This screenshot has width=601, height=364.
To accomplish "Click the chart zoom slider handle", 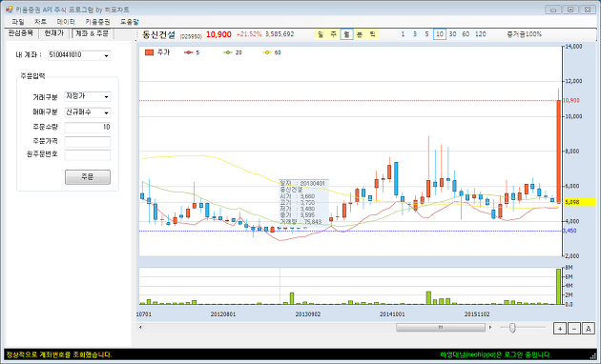I will (x=512, y=328).
